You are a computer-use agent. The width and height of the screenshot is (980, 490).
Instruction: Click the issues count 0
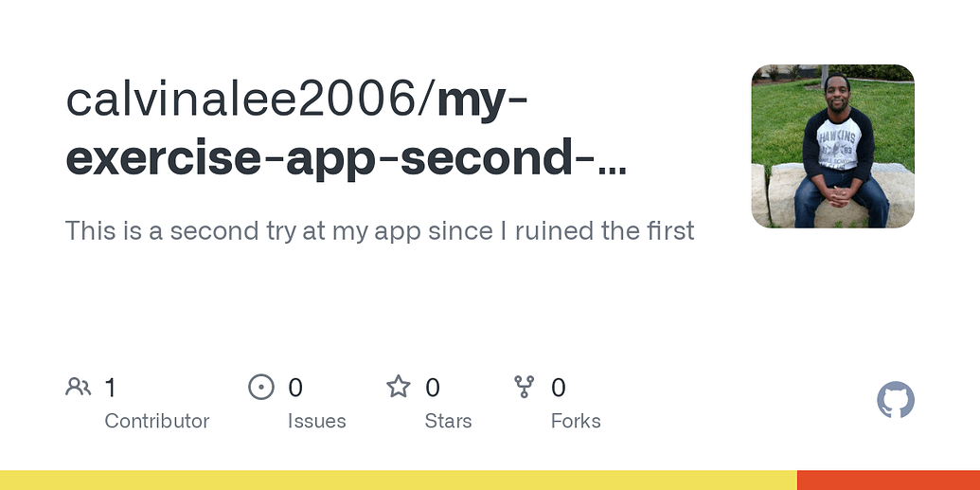pyautogui.click(x=295, y=388)
